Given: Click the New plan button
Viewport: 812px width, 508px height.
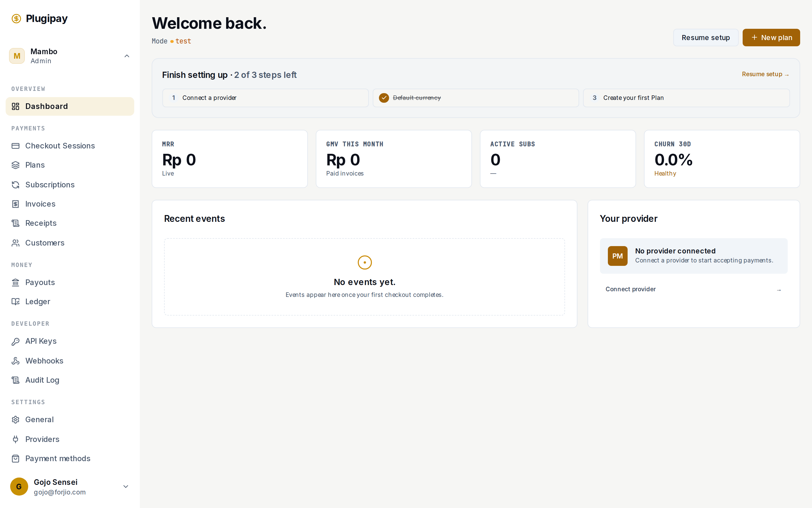Looking at the screenshot, I should (x=771, y=38).
